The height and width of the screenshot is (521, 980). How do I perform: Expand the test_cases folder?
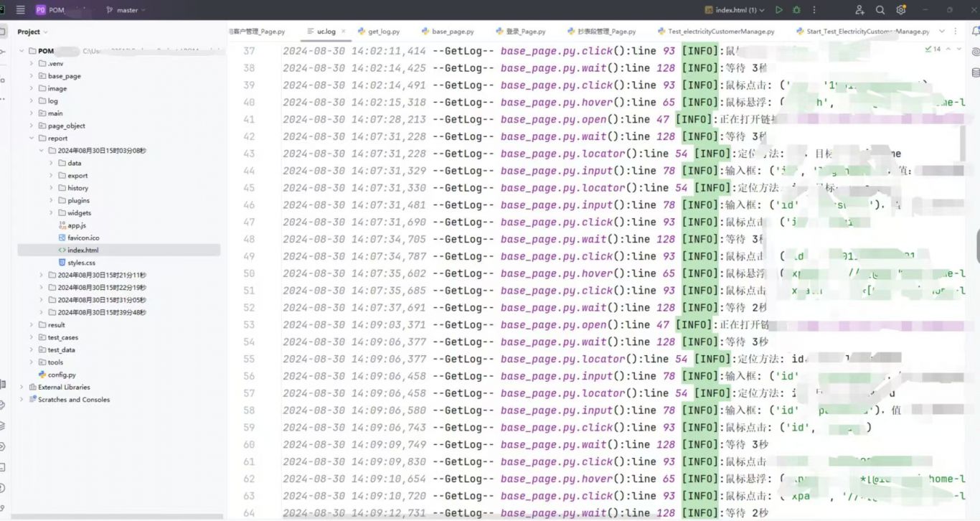pyautogui.click(x=32, y=337)
